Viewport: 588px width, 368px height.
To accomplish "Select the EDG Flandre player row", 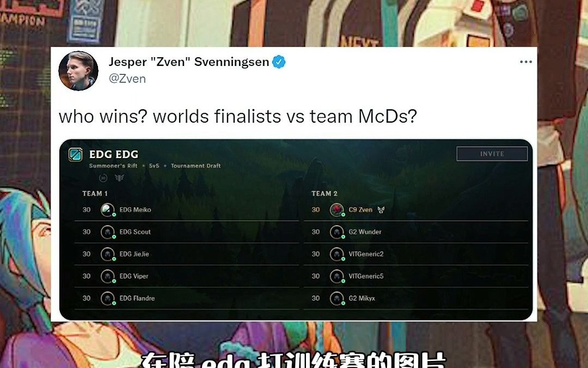I will coord(187,299).
